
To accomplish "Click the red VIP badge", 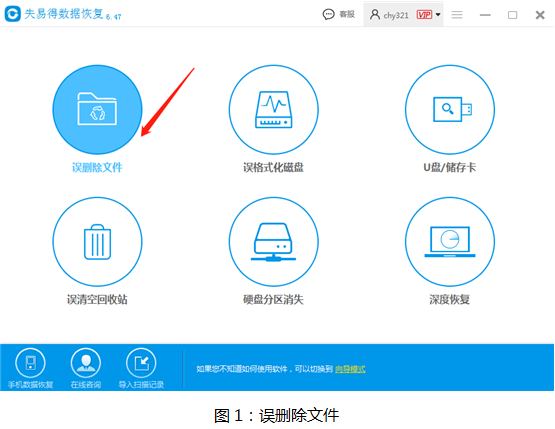I will pyautogui.click(x=424, y=15).
